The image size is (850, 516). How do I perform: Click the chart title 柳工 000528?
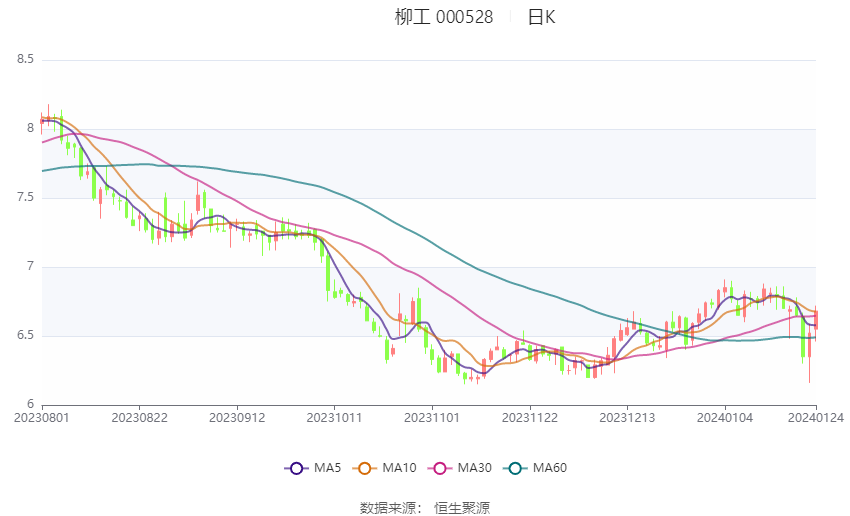(444, 17)
